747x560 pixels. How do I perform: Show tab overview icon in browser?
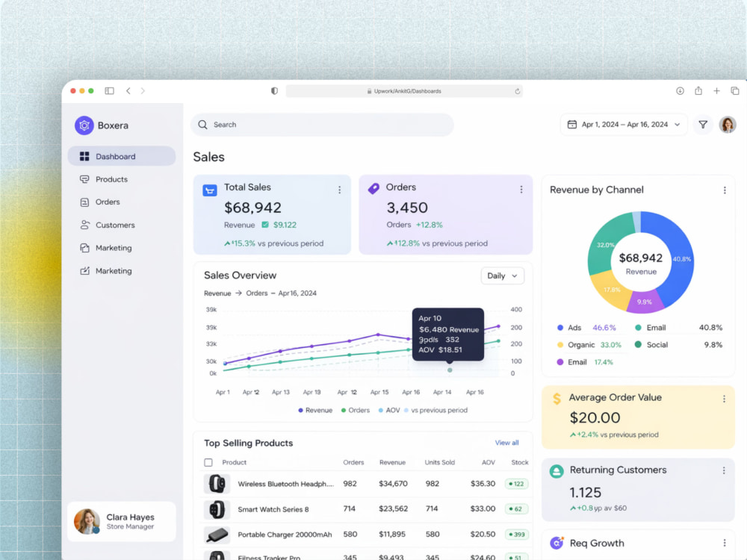[x=734, y=90]
